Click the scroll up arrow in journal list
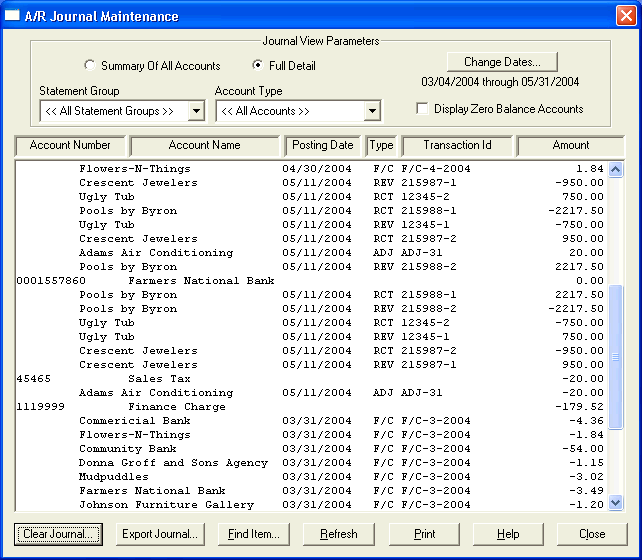The image size is (642, 560). click(616, 169)
